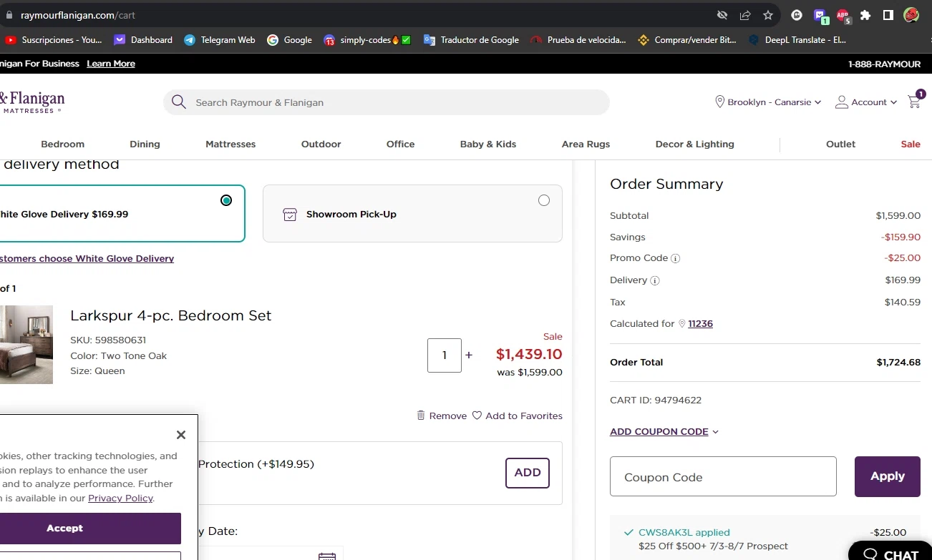Open the simply-codes bookmark

pyautogui.click(x=367, y=40)
